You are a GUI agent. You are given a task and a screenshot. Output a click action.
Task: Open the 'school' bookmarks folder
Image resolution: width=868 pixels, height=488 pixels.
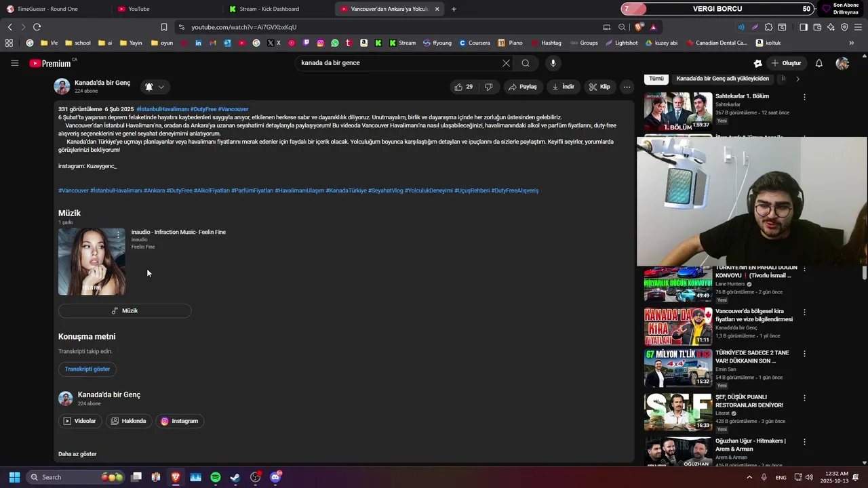[x=78, y=43]
